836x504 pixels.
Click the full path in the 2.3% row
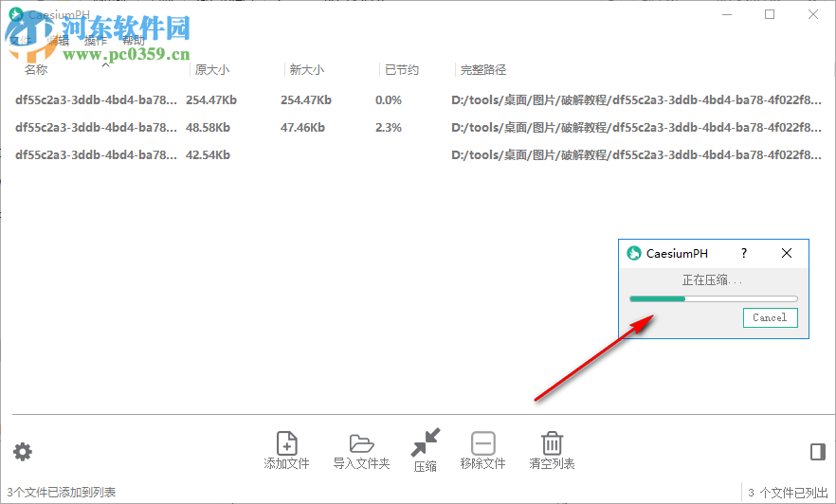coord(636,127)
